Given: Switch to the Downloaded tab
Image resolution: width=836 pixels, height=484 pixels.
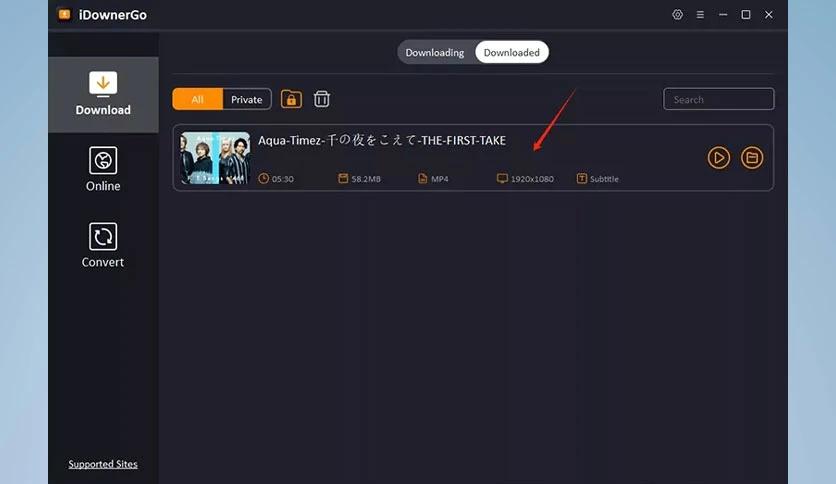Looking at the screenshot, I should [511, 52].
